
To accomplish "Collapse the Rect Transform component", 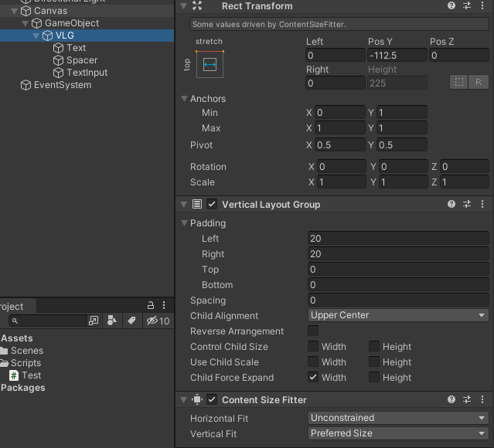I will click(184, 5).
